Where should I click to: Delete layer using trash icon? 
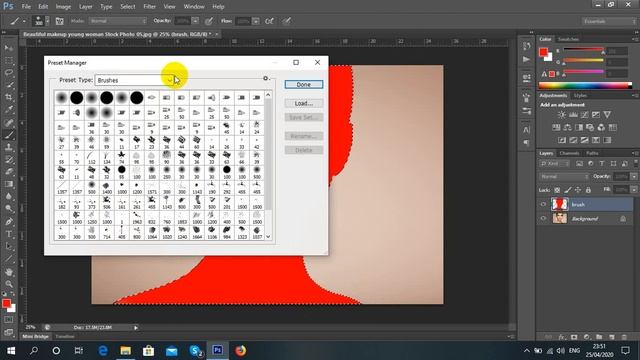[624, 337]
